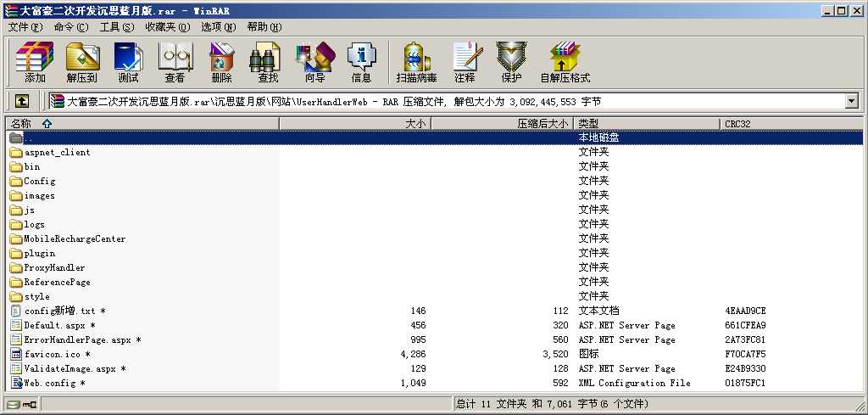Open the 选项(N) menu
Viewport: 868px width, 415px height.
click(x=218, y=27)
